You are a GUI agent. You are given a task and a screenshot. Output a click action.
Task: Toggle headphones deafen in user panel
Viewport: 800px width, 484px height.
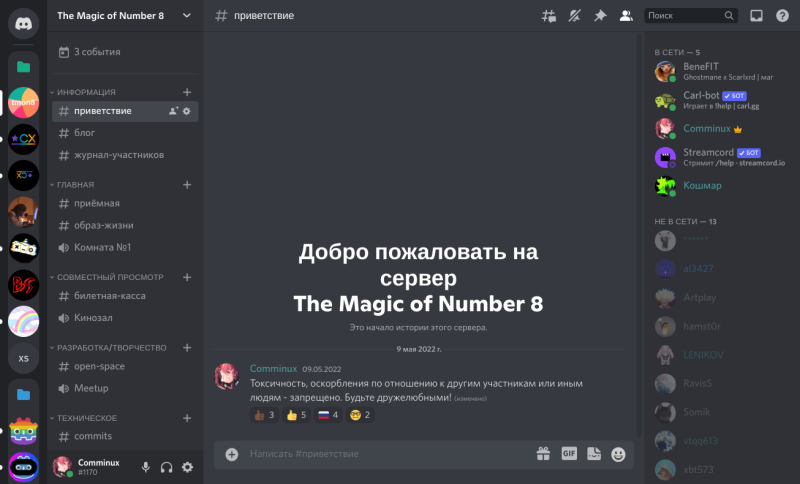(166, 467)
